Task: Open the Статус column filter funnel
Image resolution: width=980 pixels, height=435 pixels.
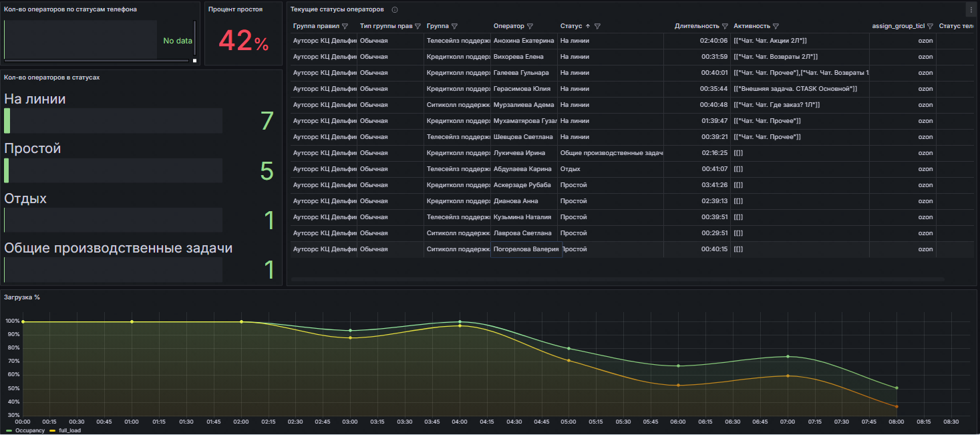Action: click(x=597, y=26)
